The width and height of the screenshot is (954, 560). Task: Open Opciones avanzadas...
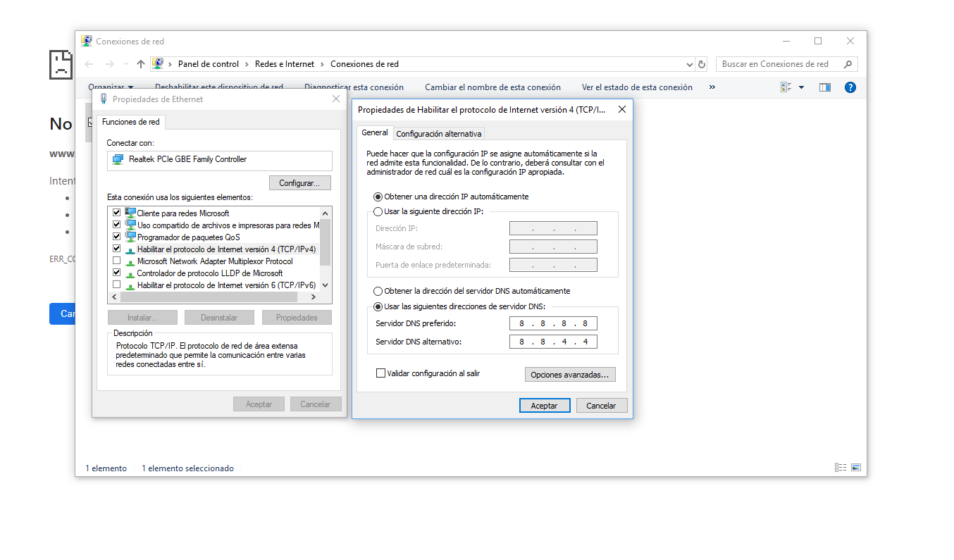tap(570, 375)
